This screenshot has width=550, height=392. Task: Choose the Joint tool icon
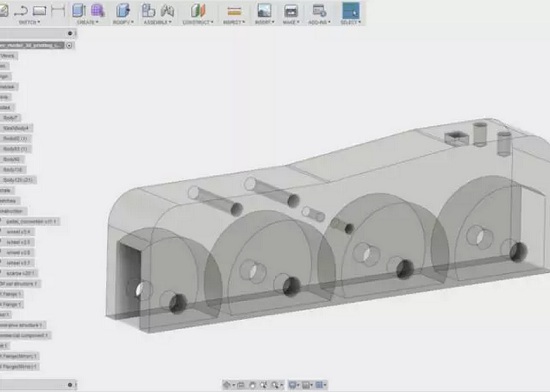click(167, 10)
